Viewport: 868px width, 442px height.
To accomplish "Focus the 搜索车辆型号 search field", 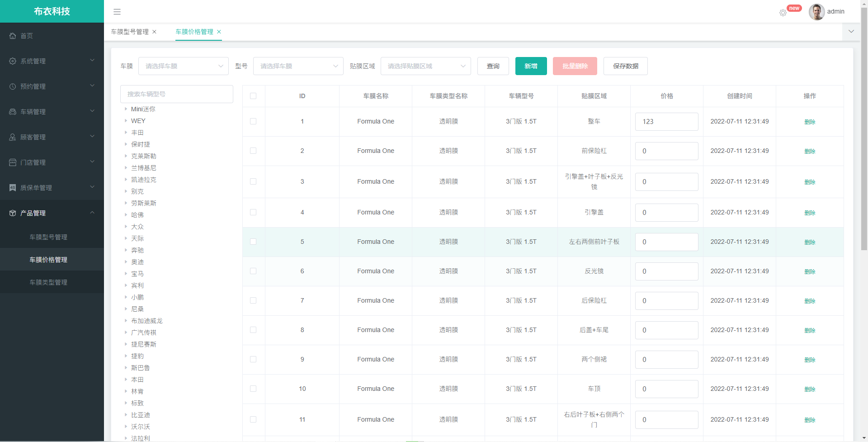I will click(x=177, y=94).
